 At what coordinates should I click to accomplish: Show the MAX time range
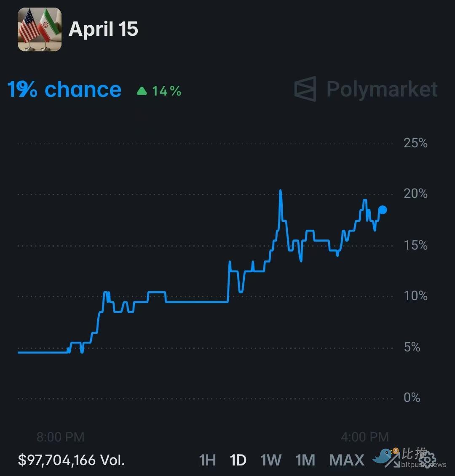347,460
